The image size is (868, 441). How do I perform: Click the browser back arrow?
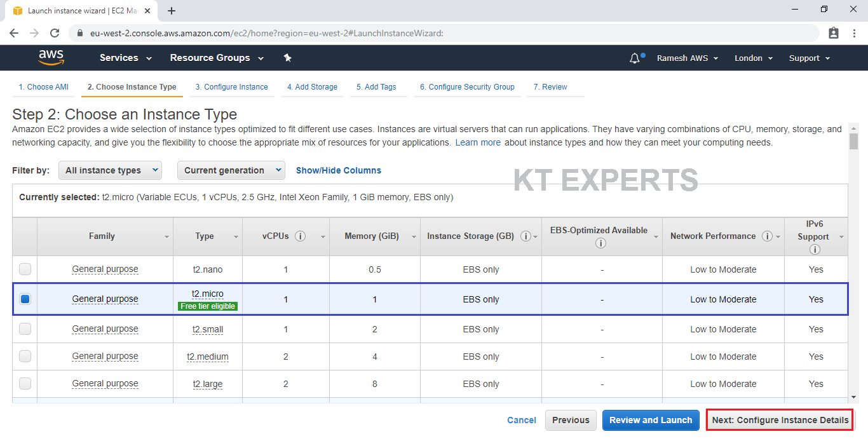point(14,33)
